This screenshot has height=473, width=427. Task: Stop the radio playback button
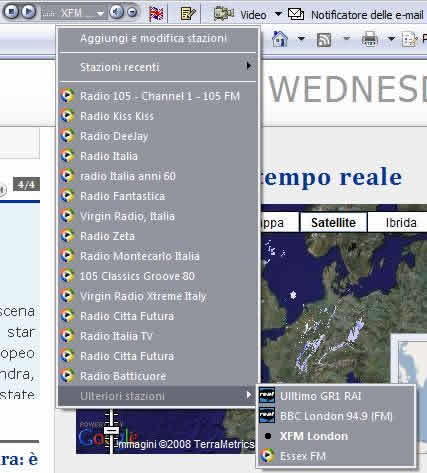pyautogui.click(x=11, y=12)
